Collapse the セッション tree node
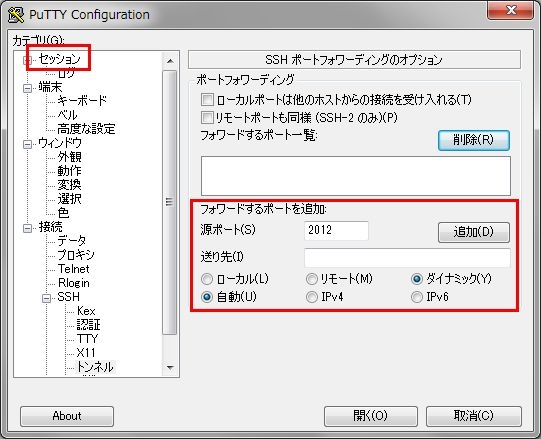 tap(27, 60)
